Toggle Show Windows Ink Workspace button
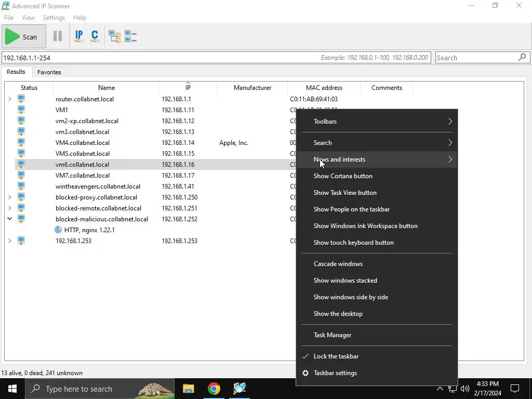 [x=377, y=225]
